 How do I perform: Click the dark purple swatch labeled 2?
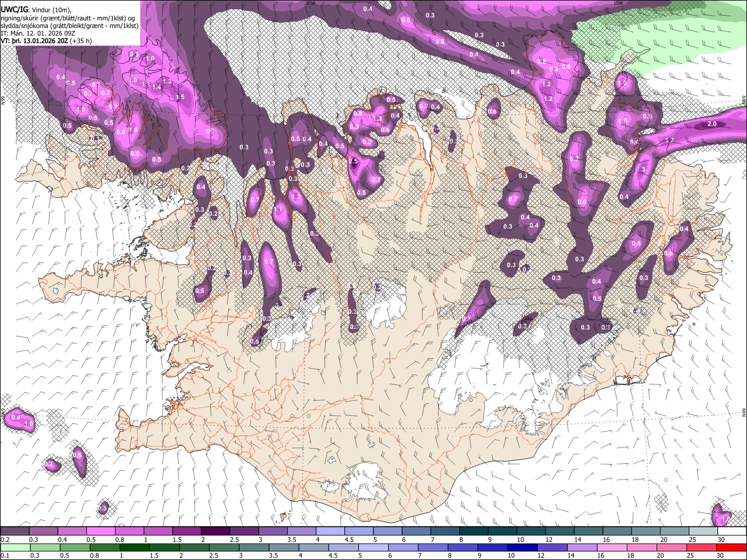(x=215, y=531)
